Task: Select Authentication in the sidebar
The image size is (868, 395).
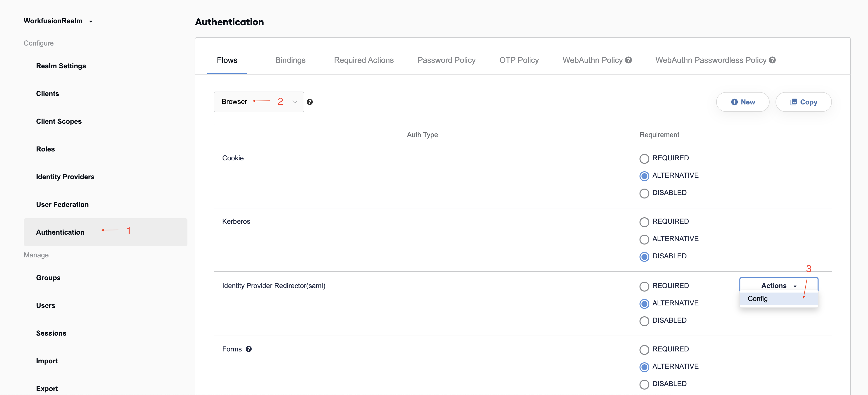Action: click(x=105, y=232)
